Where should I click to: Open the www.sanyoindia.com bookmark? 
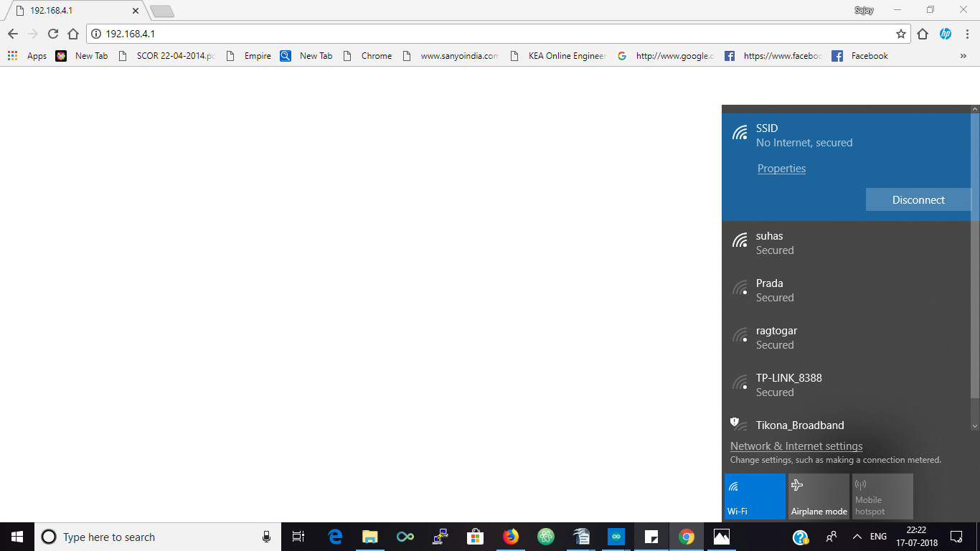pos(450,56)
